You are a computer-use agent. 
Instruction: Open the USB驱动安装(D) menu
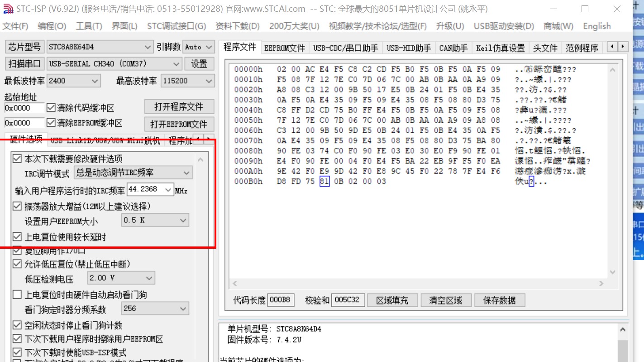[x=504, y=26]
